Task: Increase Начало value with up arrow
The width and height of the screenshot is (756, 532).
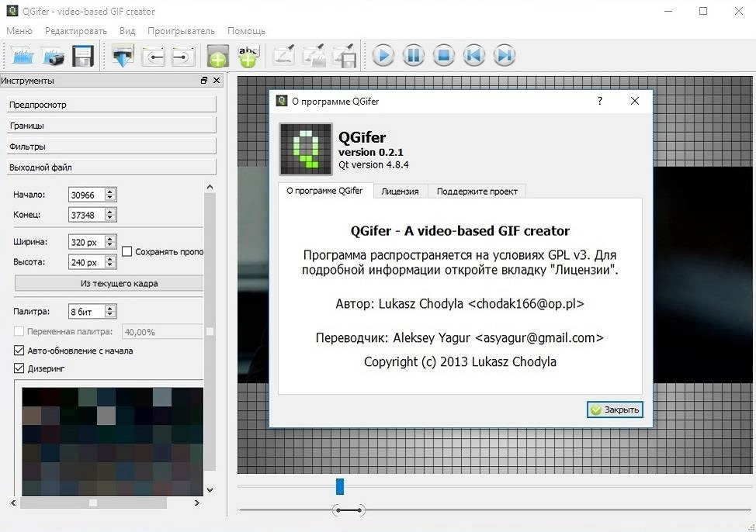Action: [110, 192]
